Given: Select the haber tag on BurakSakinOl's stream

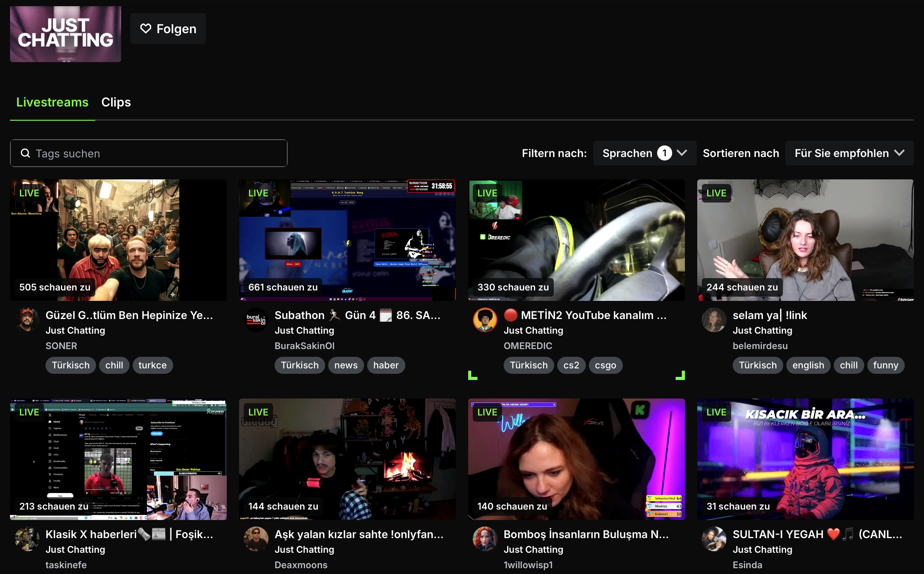Looking at the screenshot, I should pyautogui.click(x=386, y=365).
